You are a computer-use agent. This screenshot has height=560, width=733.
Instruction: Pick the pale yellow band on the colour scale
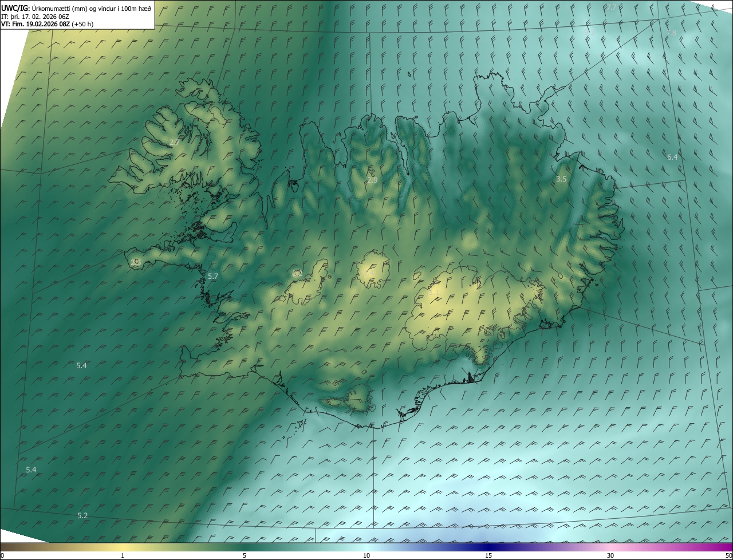coord(123,547)
